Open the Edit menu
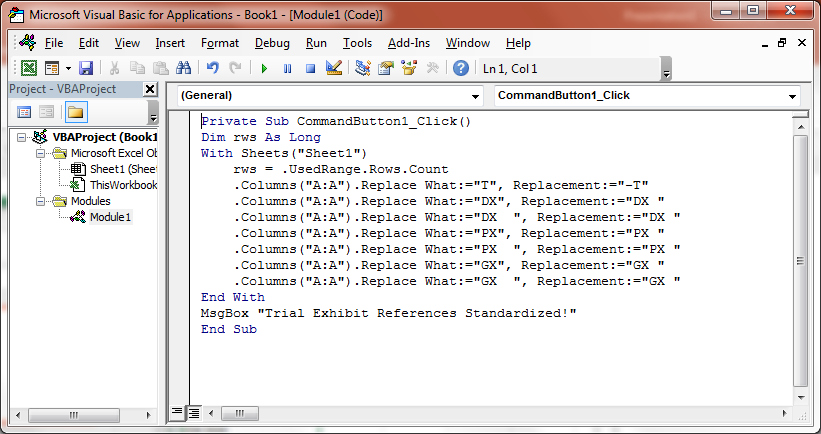821x434 pixels. click(89, 43)
